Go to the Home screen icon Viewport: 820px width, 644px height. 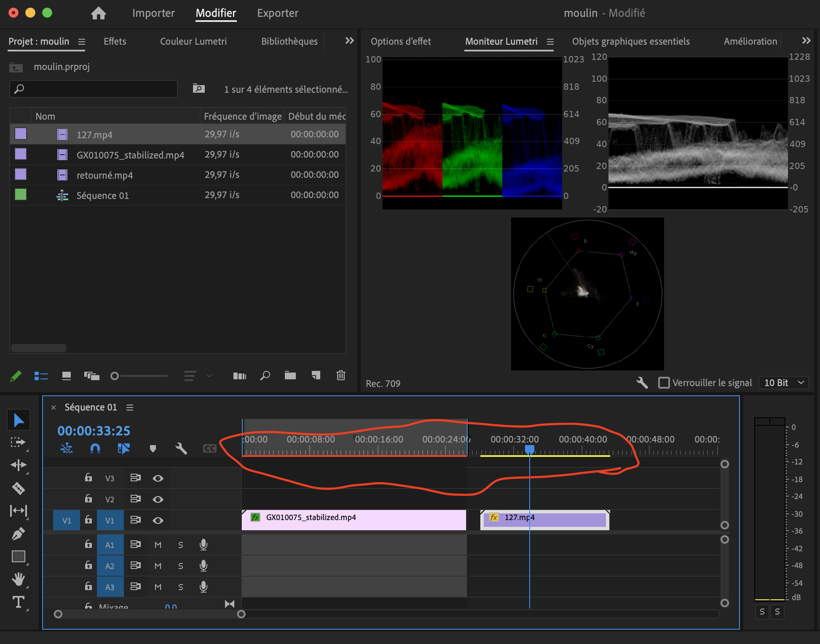point(99,13)
